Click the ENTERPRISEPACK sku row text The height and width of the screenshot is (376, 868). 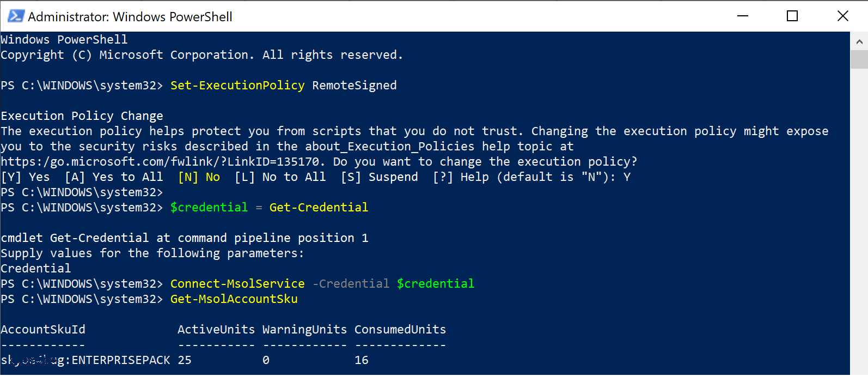(x=85, y=360)
